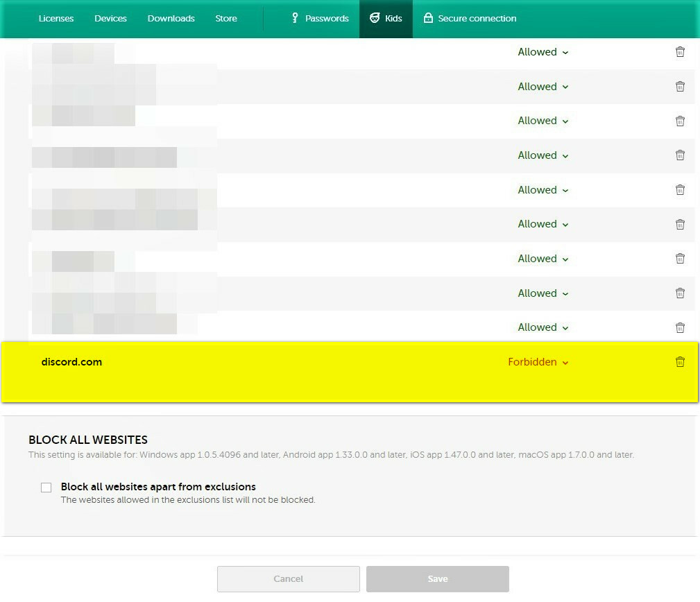The image size is (700, 602).
Task: Select the Secure connection tab
Action: click(x=470, y=18)
